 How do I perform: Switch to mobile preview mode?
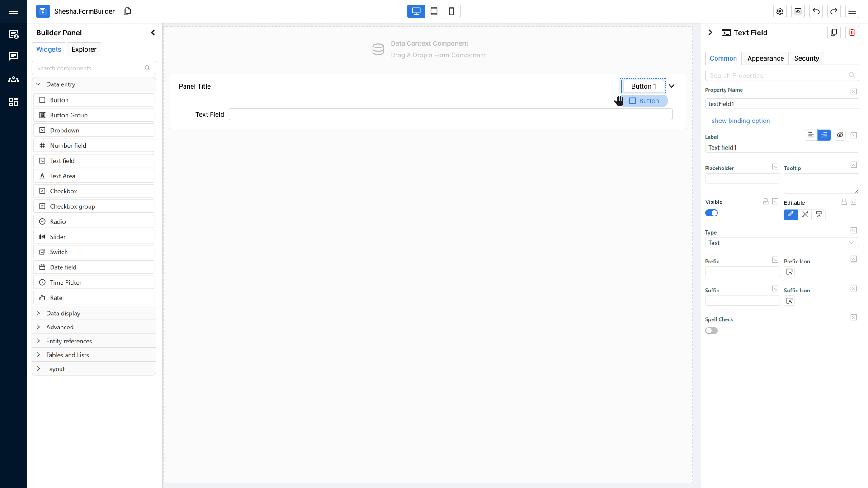pyautogui.click(x=452, y=11)
